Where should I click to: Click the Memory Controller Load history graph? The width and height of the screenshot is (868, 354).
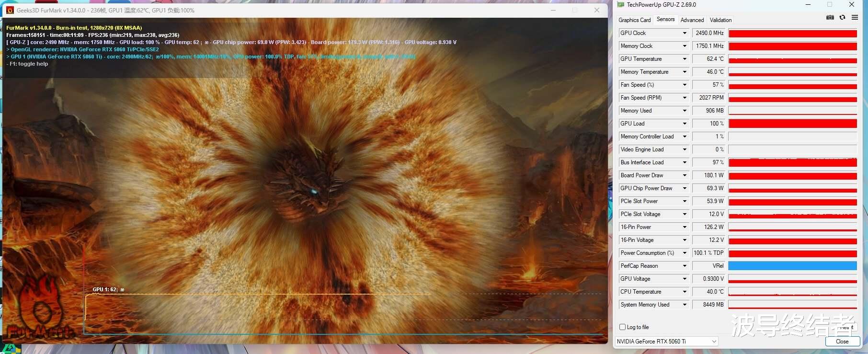coord(793,137)
